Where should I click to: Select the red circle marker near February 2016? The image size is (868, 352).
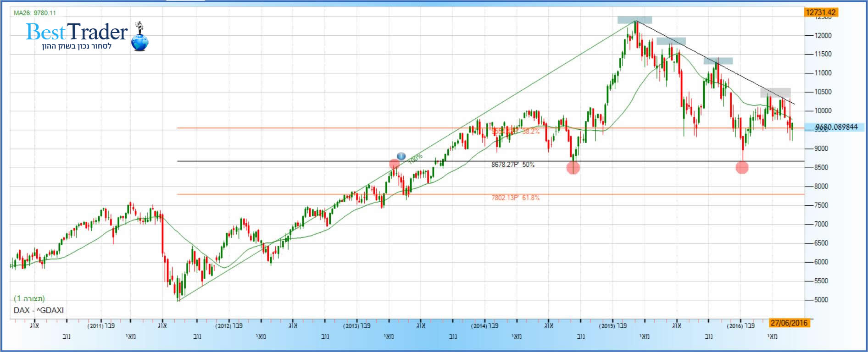coord(742,168)
